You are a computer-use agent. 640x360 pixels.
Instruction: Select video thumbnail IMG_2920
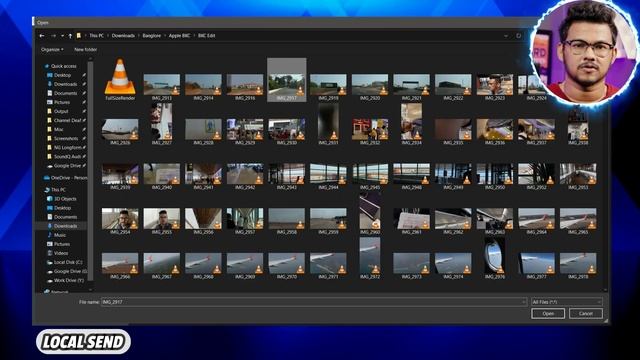tap(370, 87)
